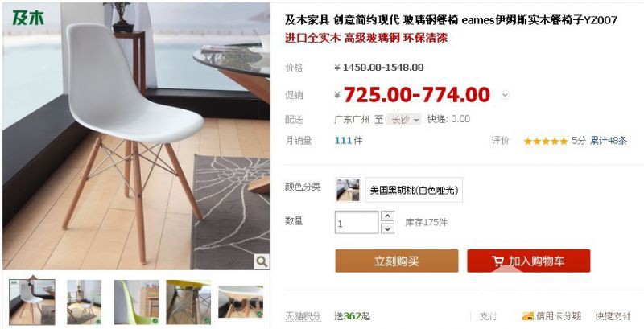Click the magnifier icon on product image
The height and width of the screenshot is (329, 644).
point(262,261)
